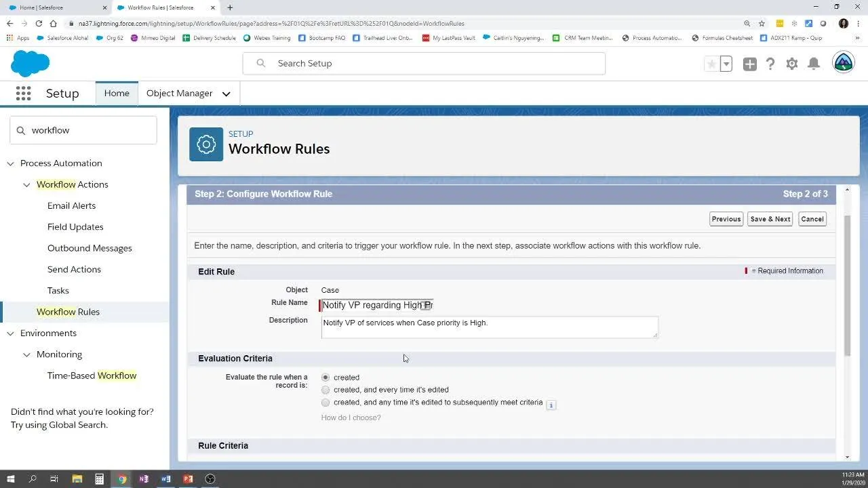Open Time-Based Workflow in the sidebar

tap(92, 375)
